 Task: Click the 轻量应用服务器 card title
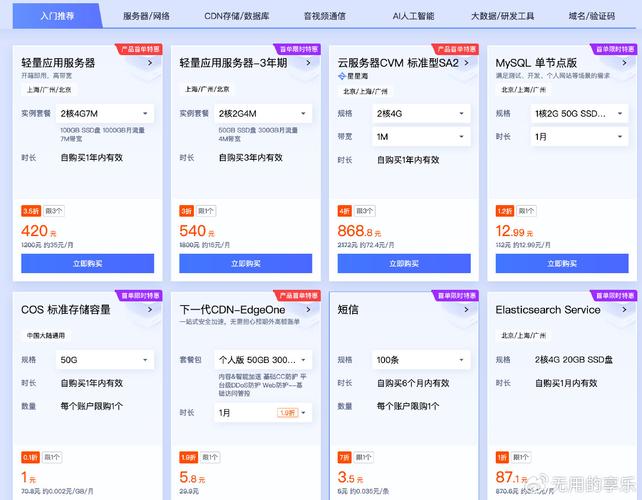click(x=58, y=63)
